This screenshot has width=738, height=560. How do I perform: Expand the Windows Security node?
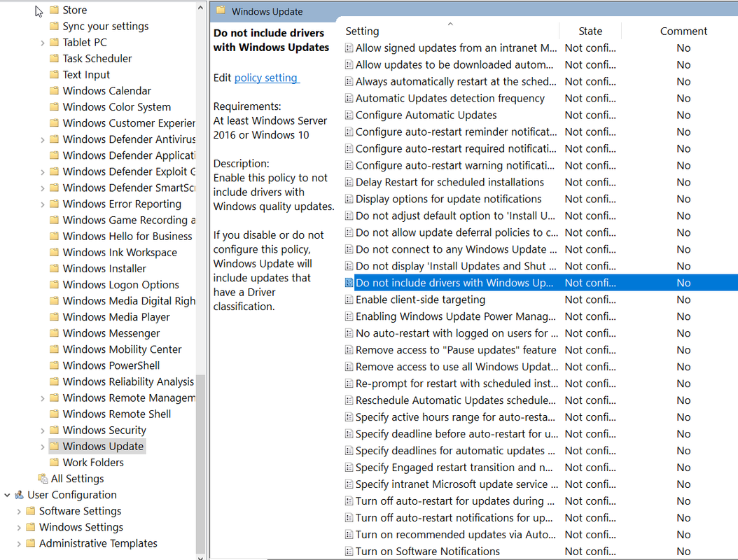point(42,430)
